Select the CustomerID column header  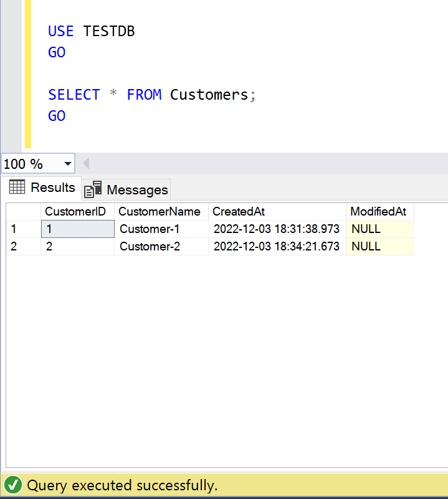(75, 212)
